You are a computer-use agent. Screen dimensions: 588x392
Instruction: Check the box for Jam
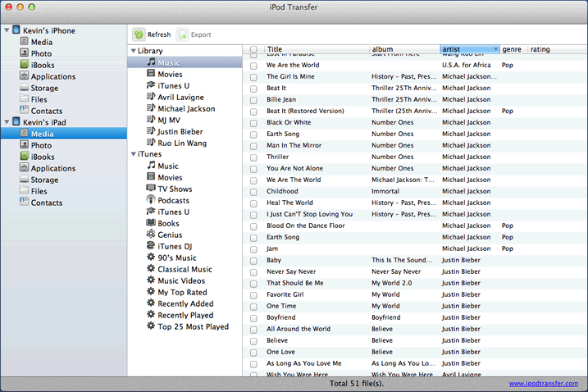[x=254, y=249]
